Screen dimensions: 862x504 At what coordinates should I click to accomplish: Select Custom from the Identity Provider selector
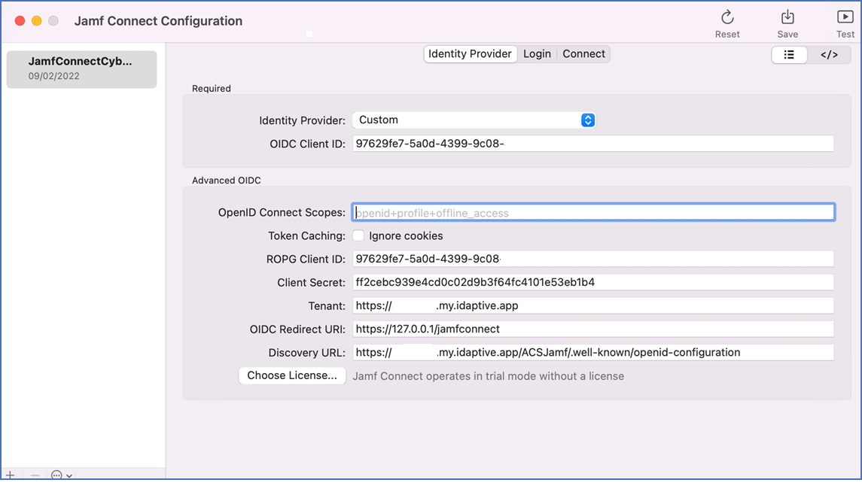[474, 120]
